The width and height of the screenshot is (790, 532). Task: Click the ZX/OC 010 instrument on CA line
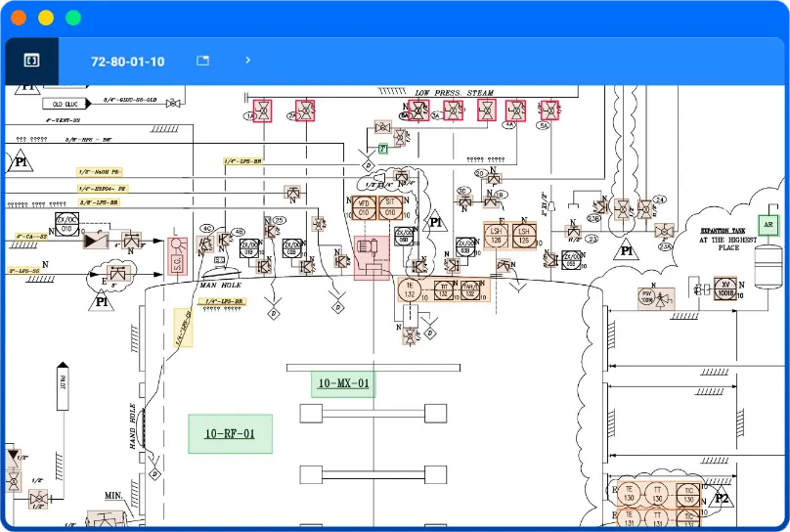(x=66, y=225)
